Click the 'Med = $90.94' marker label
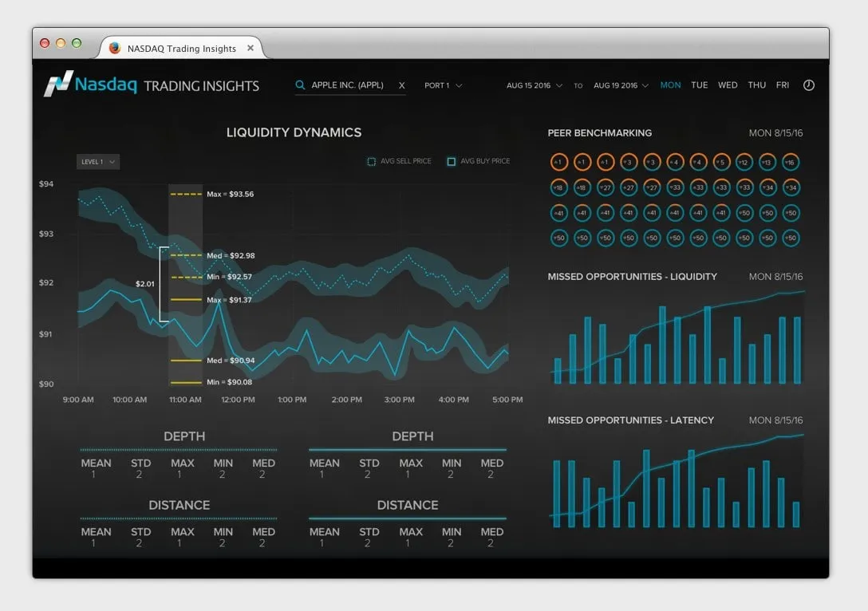The width and height of the screenshot is (868, 611). click(x=231, y=361)
